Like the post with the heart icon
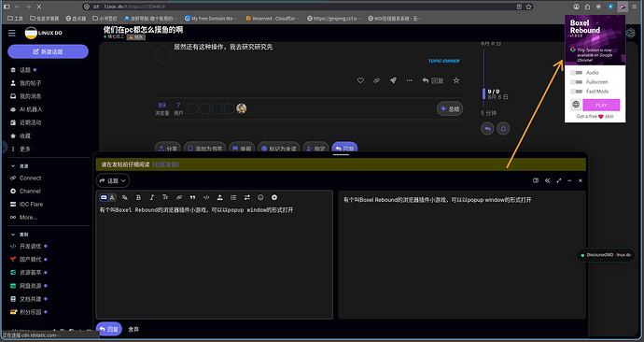The image size is (644, 342). point(360,80)
